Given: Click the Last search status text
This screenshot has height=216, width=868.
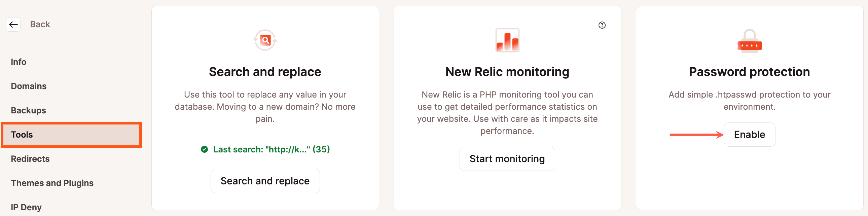Looking at the screenshot, I should click(271, 149).
